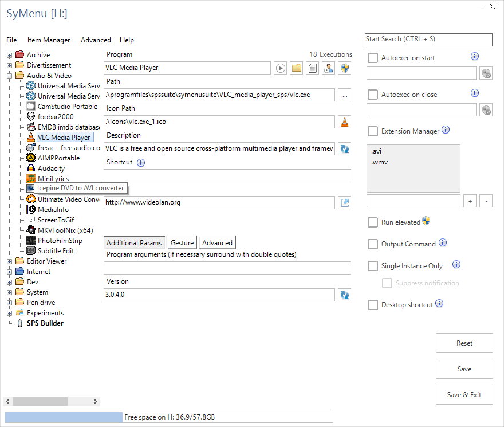Click Autoexec on start info icon
Image resolution: width=504 pixels, height=427 pixels.
475,56
